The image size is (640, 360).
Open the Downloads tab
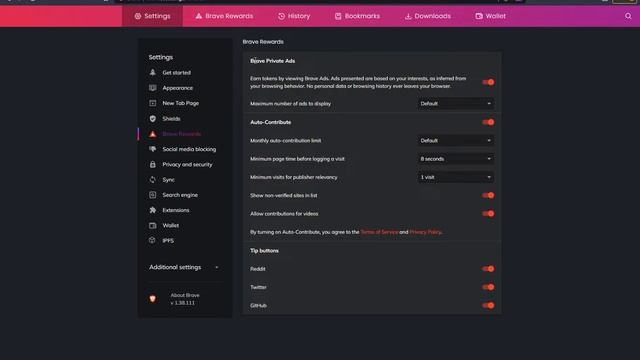pyautogui.click(x=428, y=16)
